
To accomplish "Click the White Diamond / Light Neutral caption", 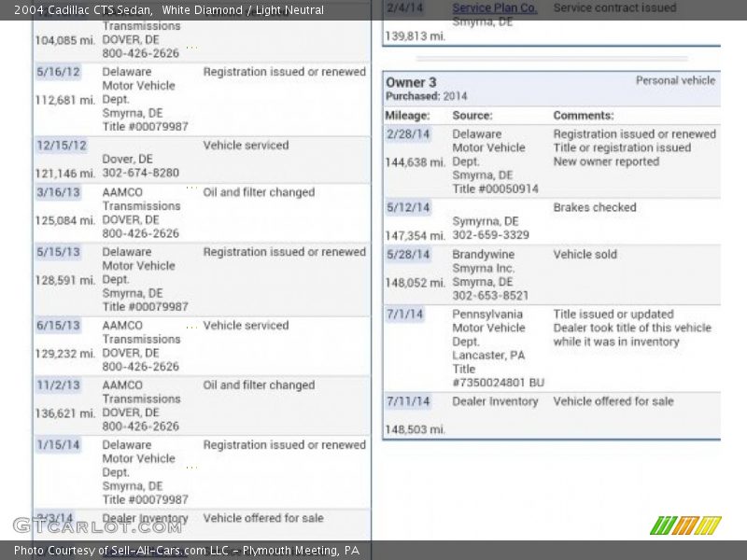I will (x=243, y=10).
